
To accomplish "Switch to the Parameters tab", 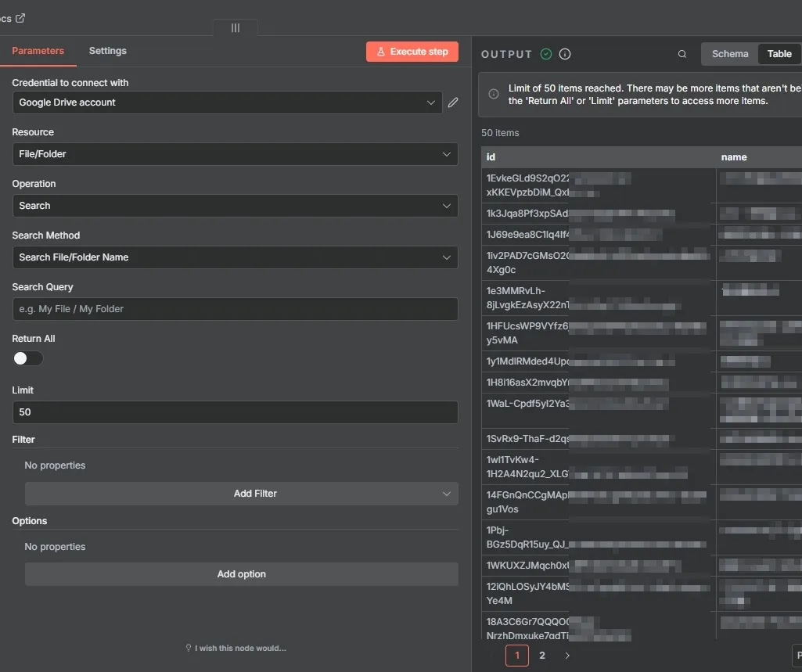I will [x=38, y=51].
